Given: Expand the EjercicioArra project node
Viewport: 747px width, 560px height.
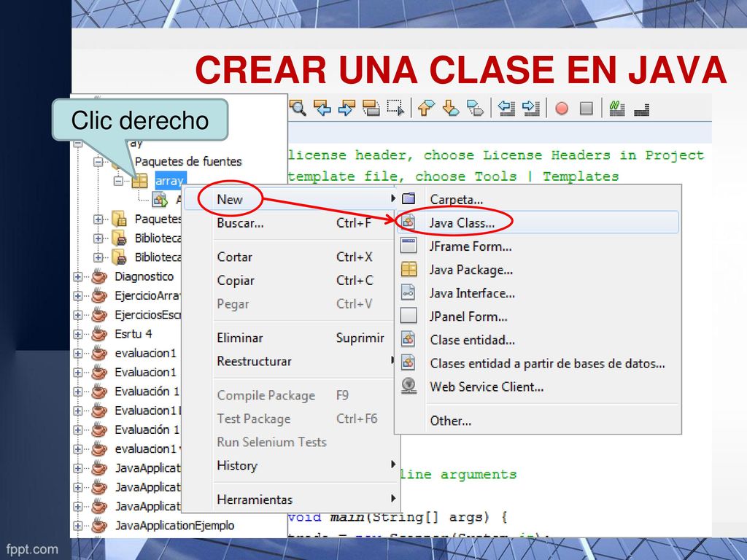Looking at the screenshot, I should coord(78,296).
